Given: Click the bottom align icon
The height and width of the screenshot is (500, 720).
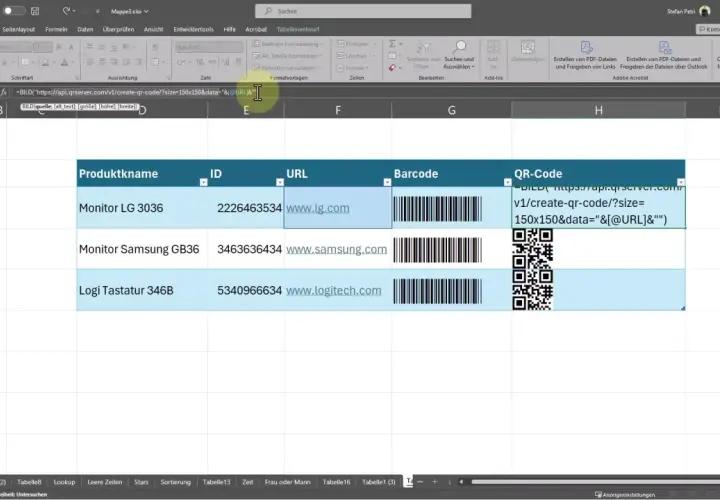Looking at the screenshot, I should [x=114, y=47].
